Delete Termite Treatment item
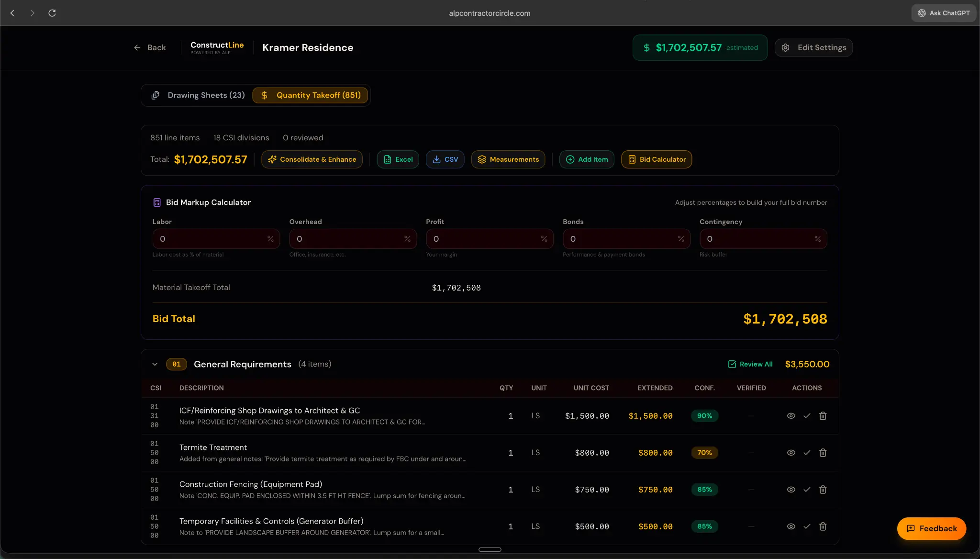The height and width of the screenshot is (559, 980). pyautogui.click(x=823, y=453)
